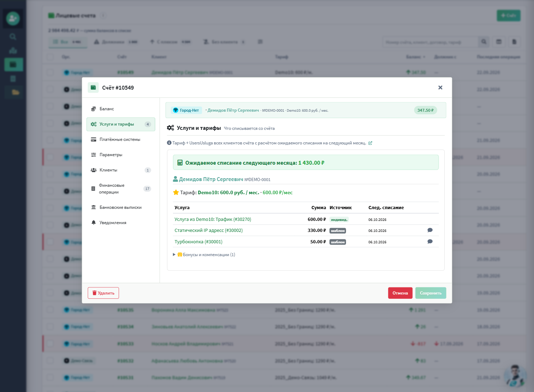Click the calculator icon in expected charge banner
534x392 pixels.
tap(180, 163)
